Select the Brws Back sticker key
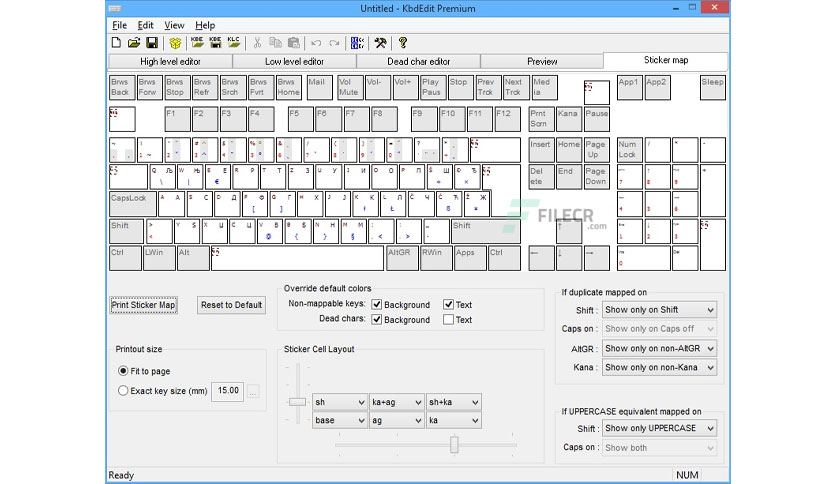The height and width of the screenshot is (484, 836). [x=122, y=87]
